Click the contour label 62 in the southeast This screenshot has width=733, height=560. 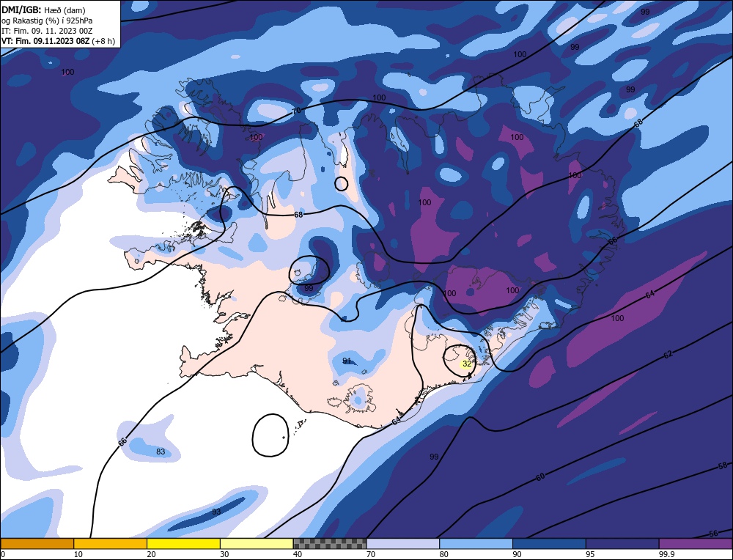(x=668, y=354)
